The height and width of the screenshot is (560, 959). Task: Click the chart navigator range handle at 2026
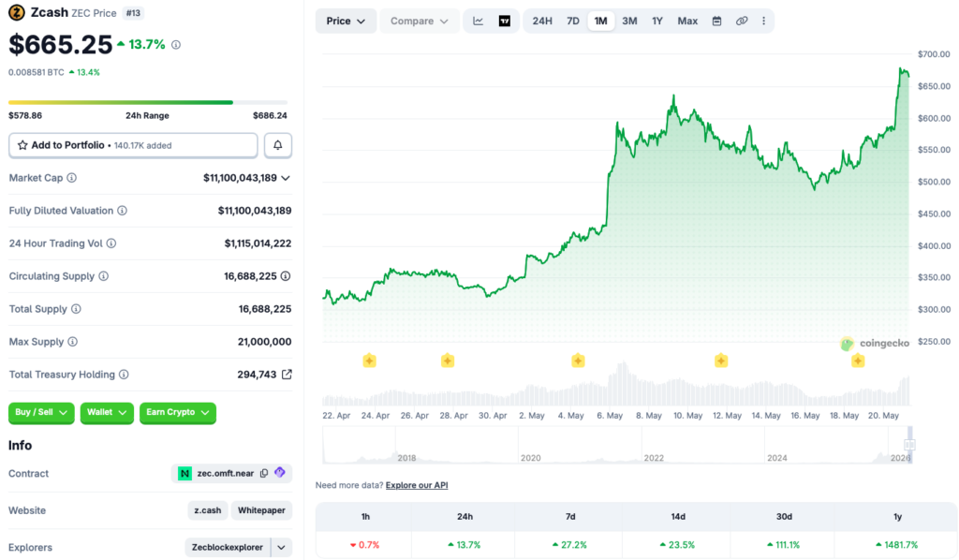(909, 445)
